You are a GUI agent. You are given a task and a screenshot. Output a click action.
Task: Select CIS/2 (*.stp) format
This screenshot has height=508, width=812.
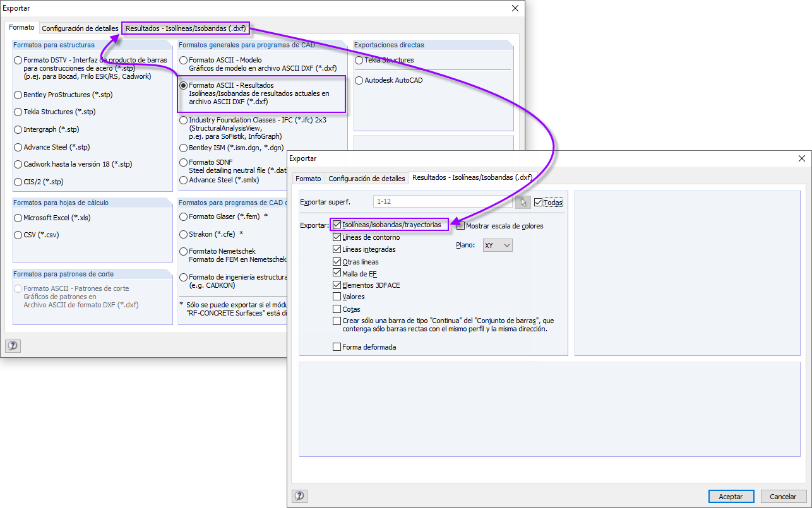click(x=18, y=182)
